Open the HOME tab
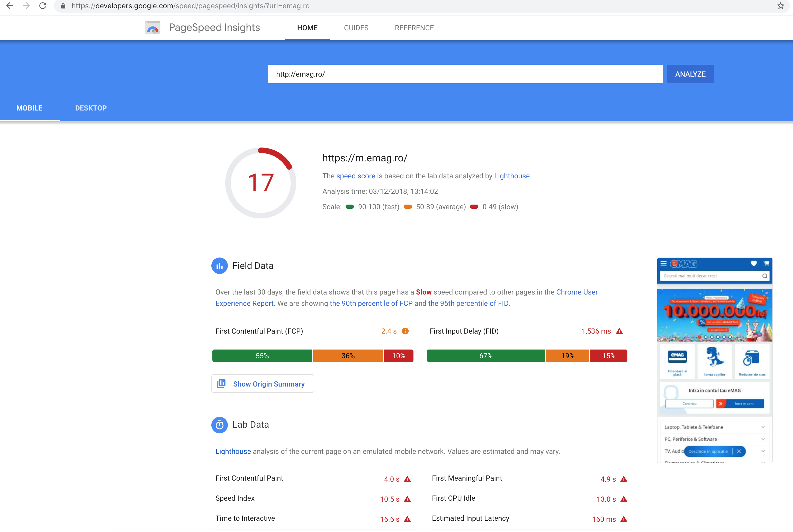 click(307, 28)
